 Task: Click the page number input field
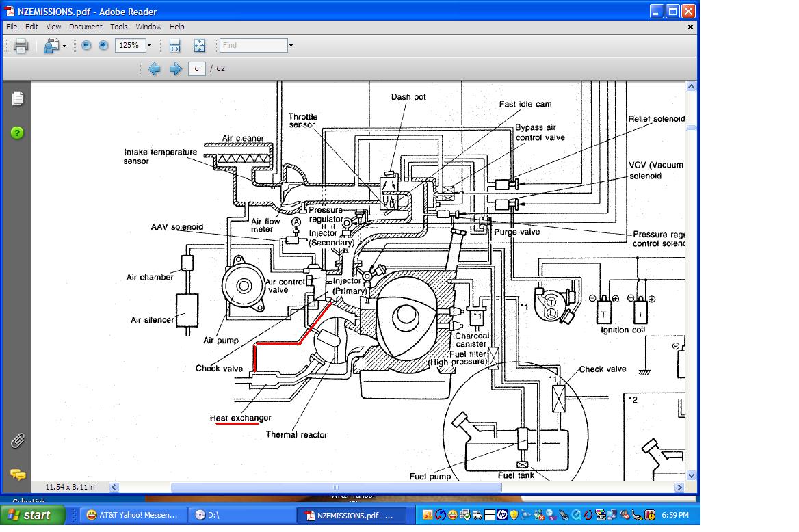(x=197, y=68)
